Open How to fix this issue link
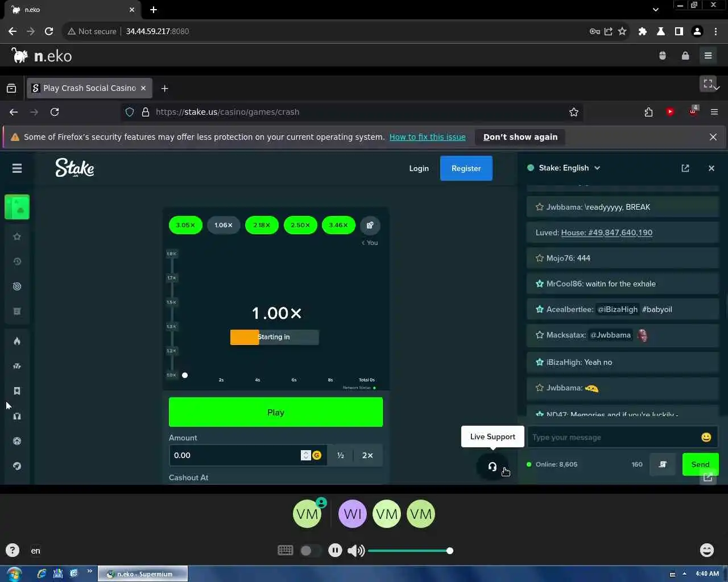728x582 pixels. [428, 137]
